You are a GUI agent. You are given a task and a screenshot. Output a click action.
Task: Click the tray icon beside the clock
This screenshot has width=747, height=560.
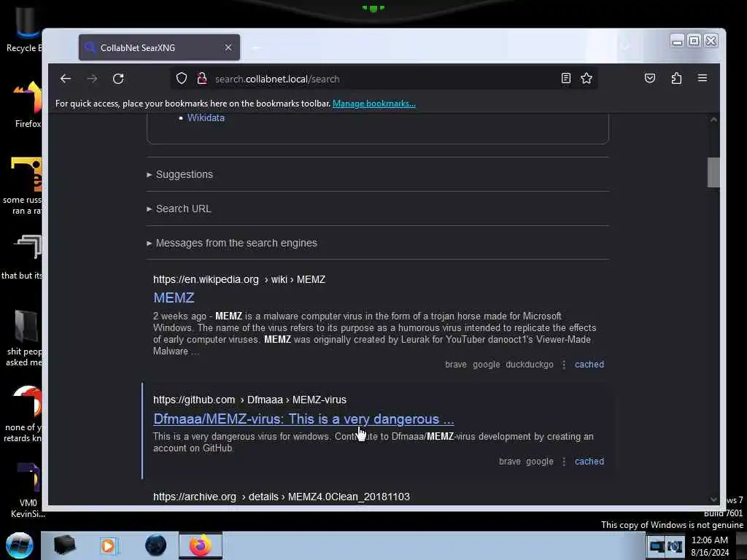coord(675,546)
